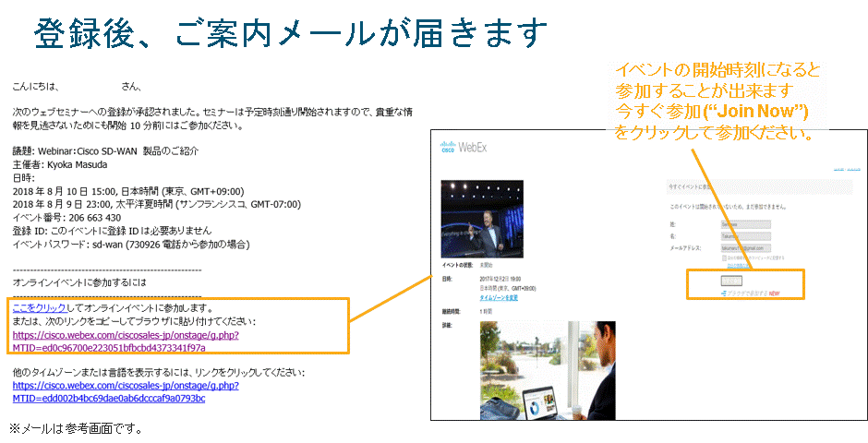Screen dimensions: 868x443
Task: Click 2018 年 8 月 10 日 15:00 date line
Action: (127, 191)
